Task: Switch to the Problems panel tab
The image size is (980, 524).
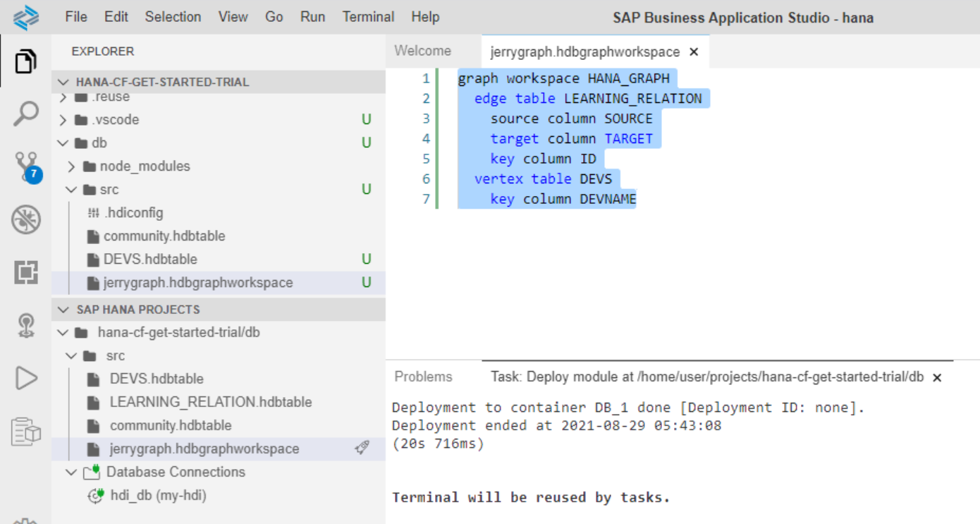Action: pos(423,377)
